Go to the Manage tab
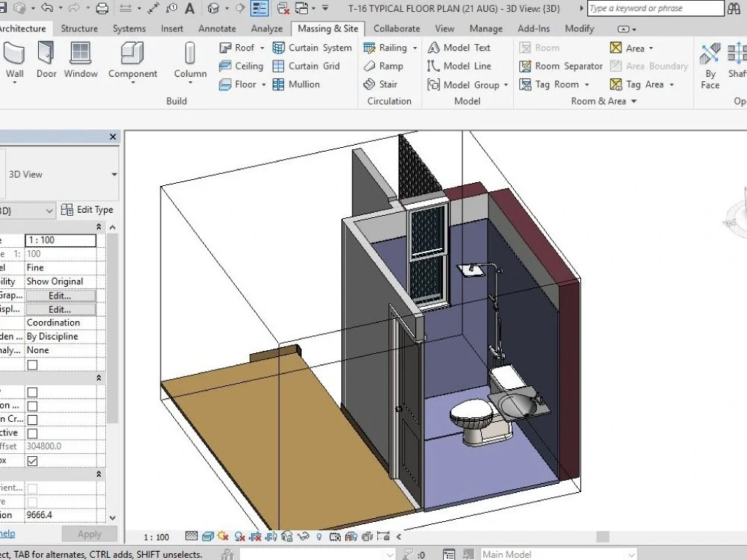This screenshot has height=560, width=747. tap(486, 28)
